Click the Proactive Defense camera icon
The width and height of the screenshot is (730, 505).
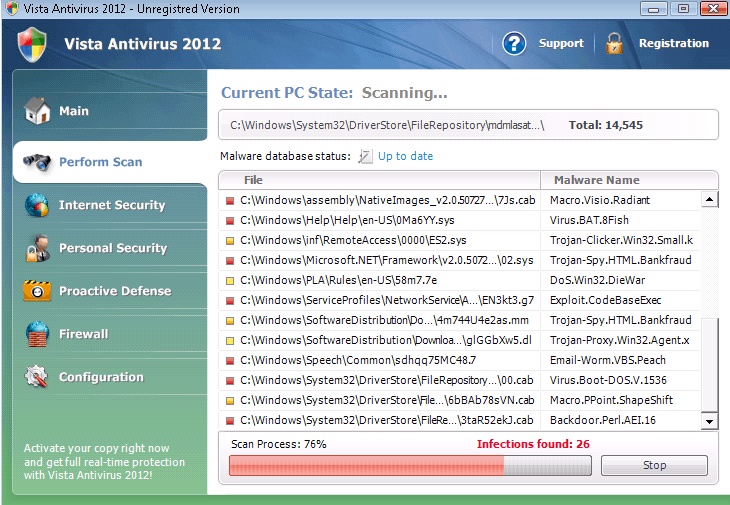click(37, 291)
